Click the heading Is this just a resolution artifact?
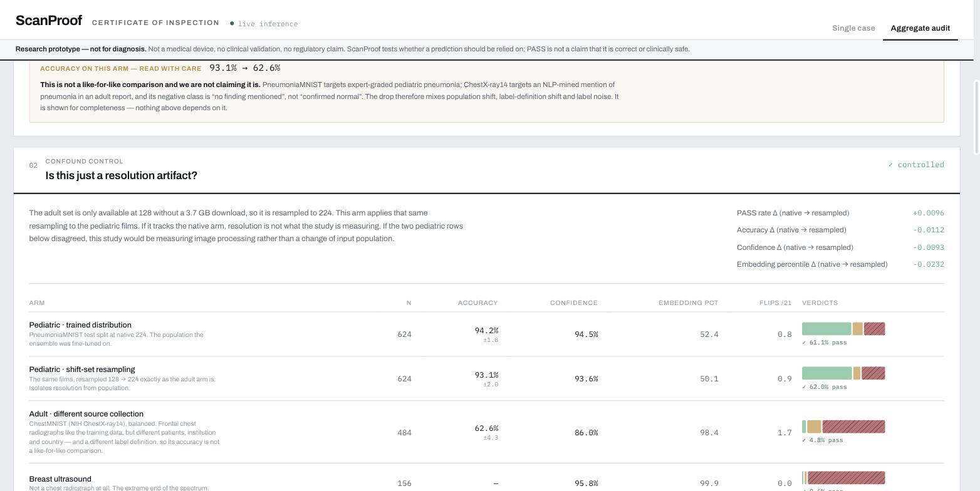Image resolution: width=980 pixels, height=491 pixels. (x=121, y=176)
